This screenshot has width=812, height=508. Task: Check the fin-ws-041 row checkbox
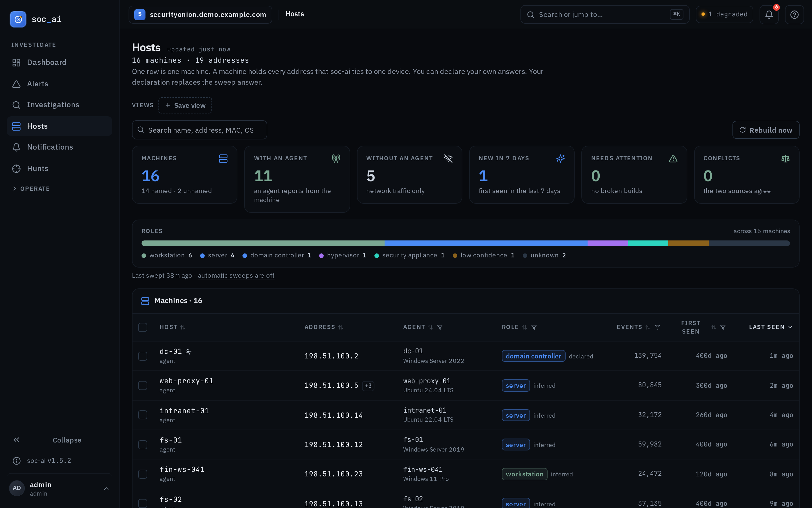coord(143,474)
